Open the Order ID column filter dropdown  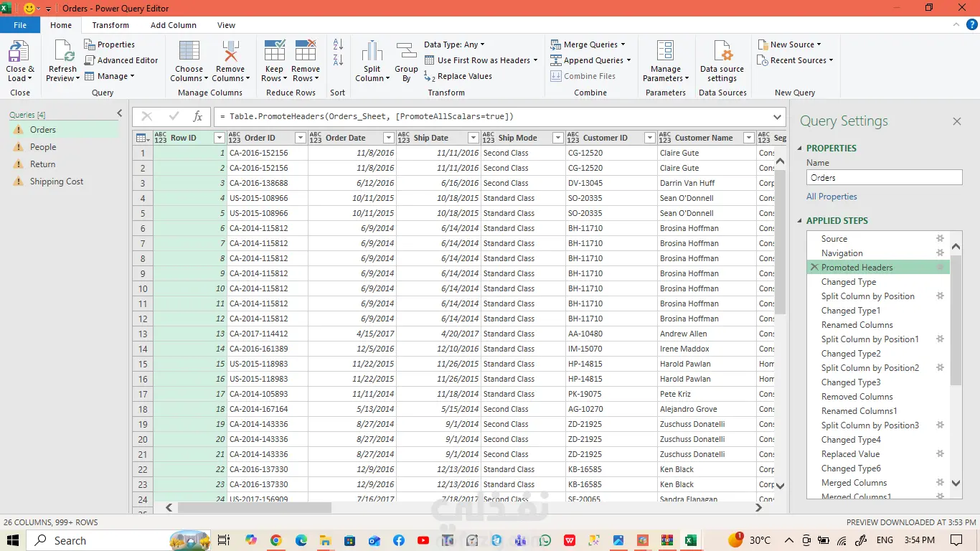[x=301, y=138]
